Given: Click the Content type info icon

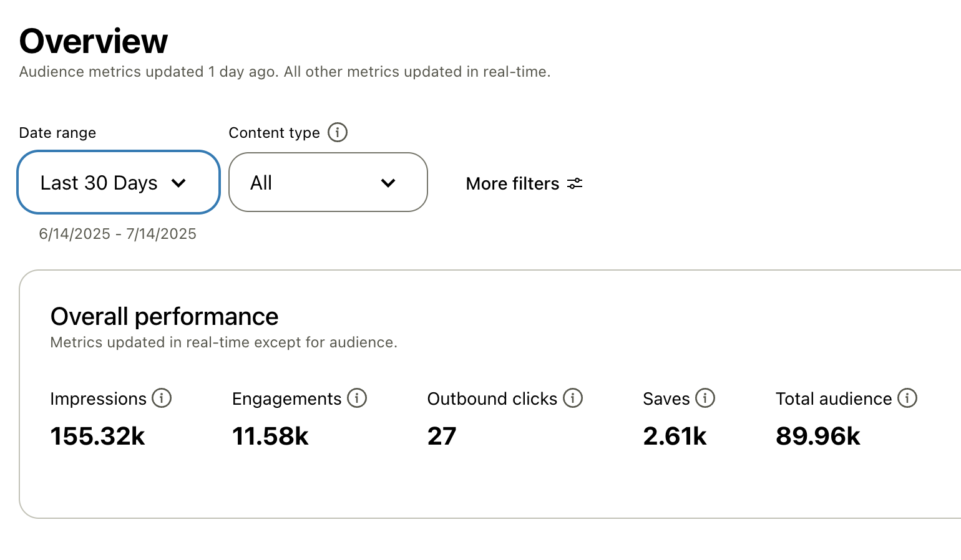Looking at the screenshot, I should click(x=338, y=132).
